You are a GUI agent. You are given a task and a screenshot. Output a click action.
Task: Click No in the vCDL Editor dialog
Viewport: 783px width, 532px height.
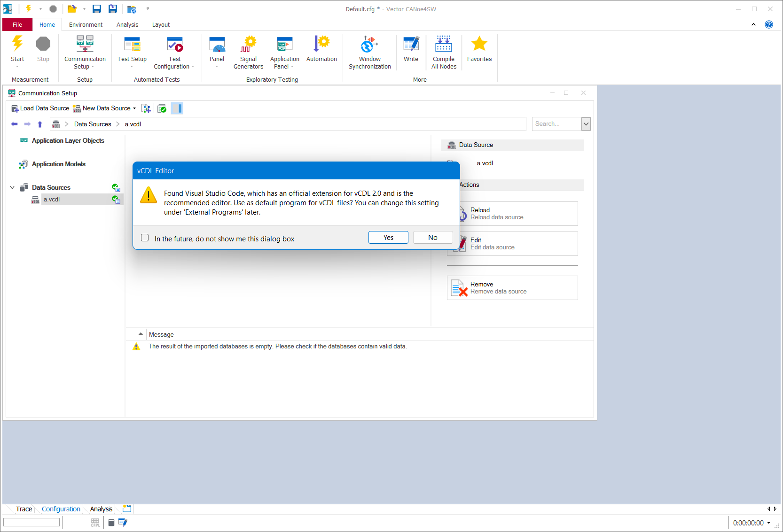click(x=433, y=238)
